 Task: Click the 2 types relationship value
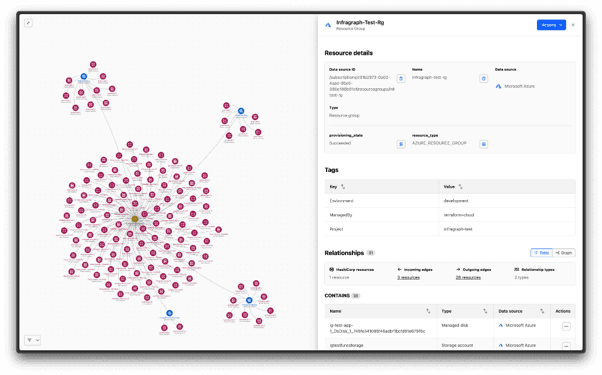[521, 277]
